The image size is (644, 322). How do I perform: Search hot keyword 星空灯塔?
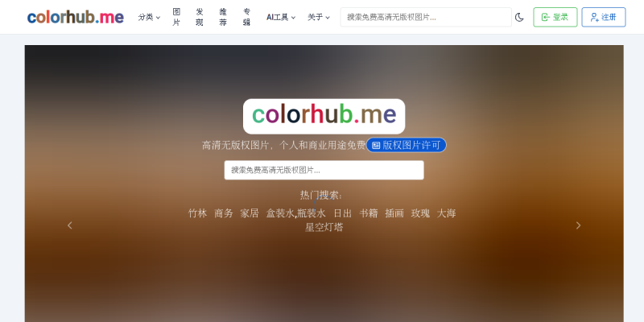tap(324, 227)
